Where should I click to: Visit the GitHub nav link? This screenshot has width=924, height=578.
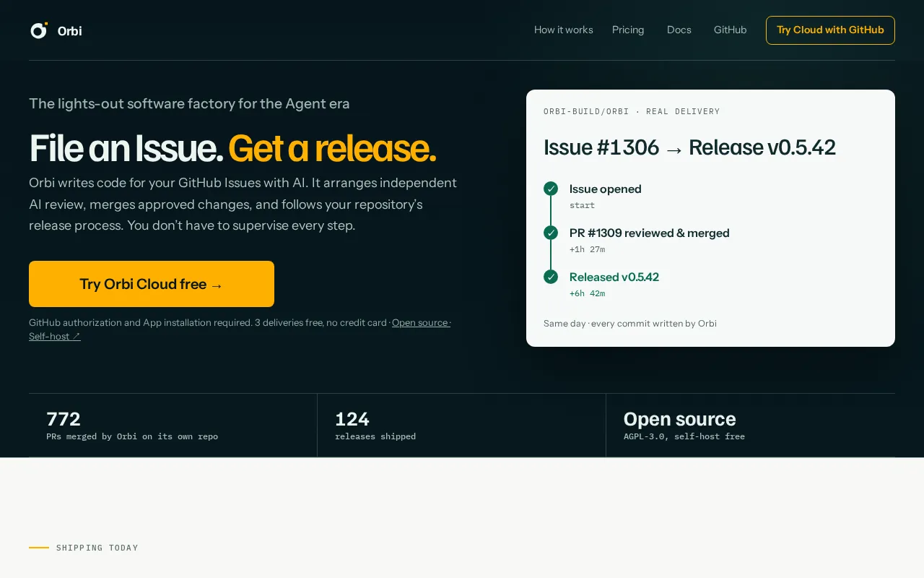(730, 30)
